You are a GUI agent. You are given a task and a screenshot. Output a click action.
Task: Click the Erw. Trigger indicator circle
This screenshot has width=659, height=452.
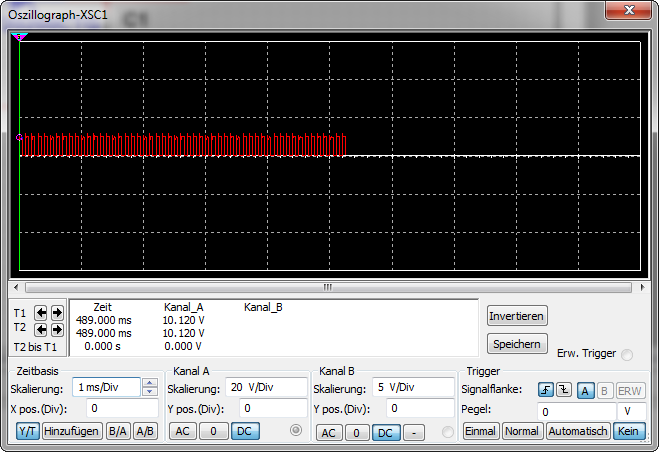[627, 355]
